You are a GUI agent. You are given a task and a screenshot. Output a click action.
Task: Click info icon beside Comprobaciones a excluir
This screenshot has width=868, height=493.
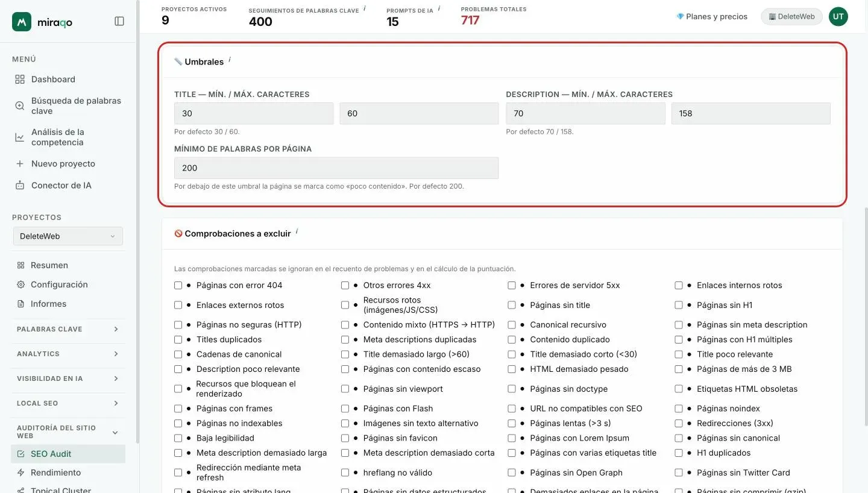pyautogui.click(x=297, y=232)
